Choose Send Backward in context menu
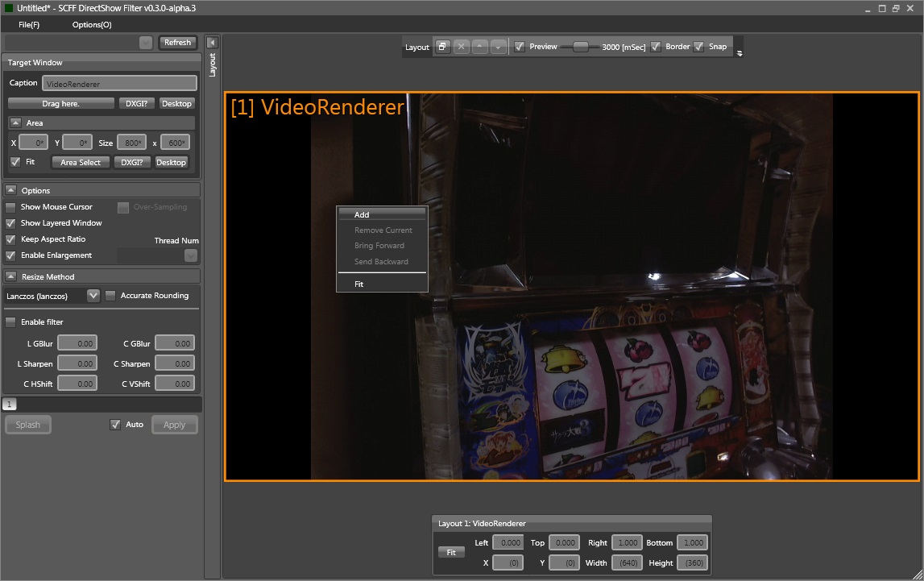Screen dimensions: 924x581 click(x=382, y=262)
